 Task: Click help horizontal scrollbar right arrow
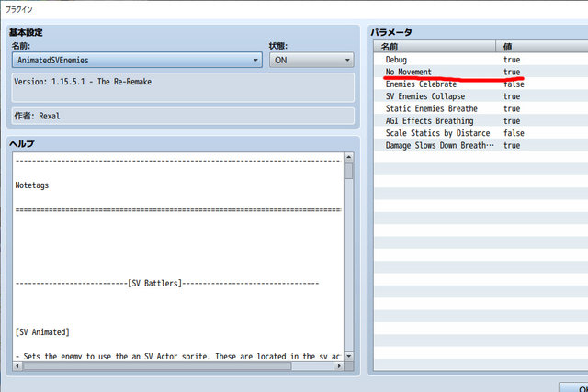tap(339, 365)
